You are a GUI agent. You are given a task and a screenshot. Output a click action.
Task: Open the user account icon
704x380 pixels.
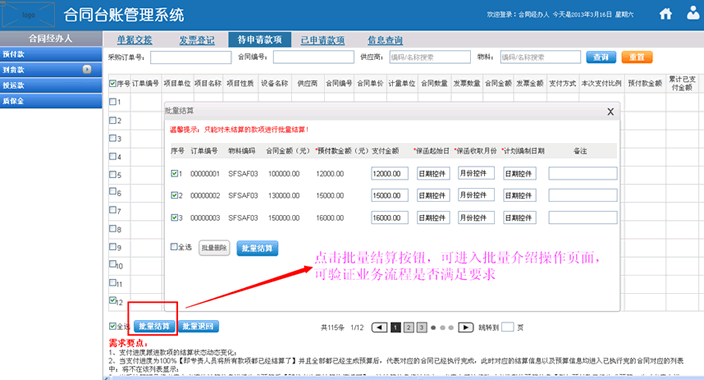(693, 13)
